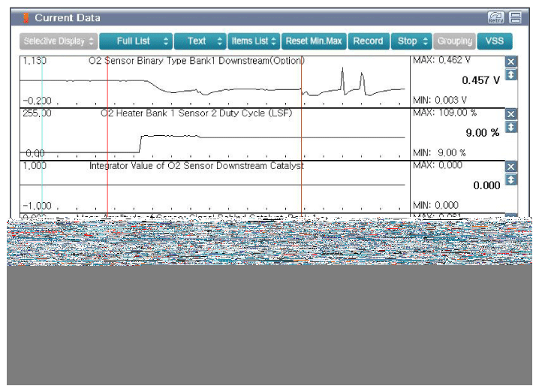The image size is (539, 392).
Task: Start recording with the Record button
Action: pyautogui.click(x=368, y=41)
